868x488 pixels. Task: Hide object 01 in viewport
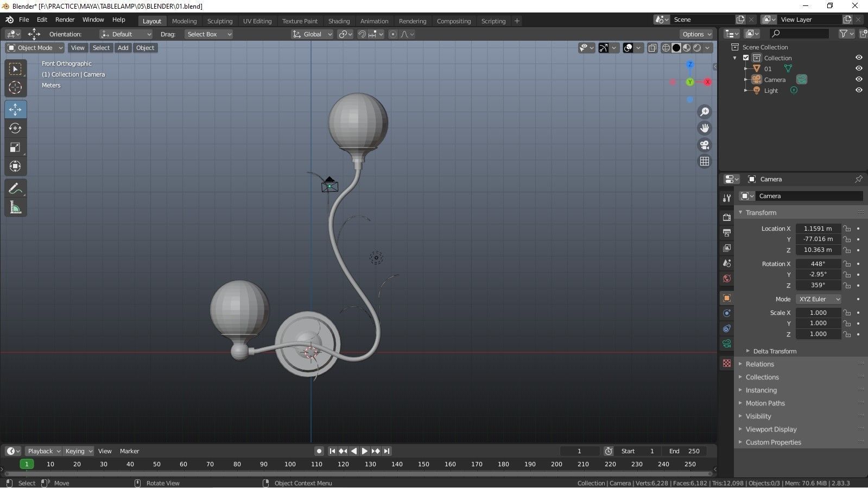click(859, 68)
